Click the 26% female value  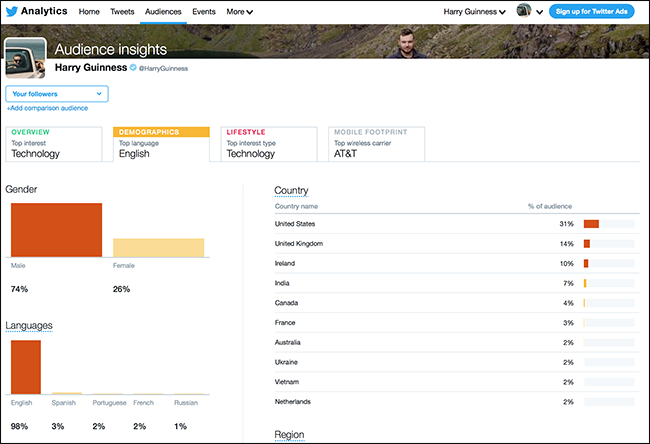[121, 289]
